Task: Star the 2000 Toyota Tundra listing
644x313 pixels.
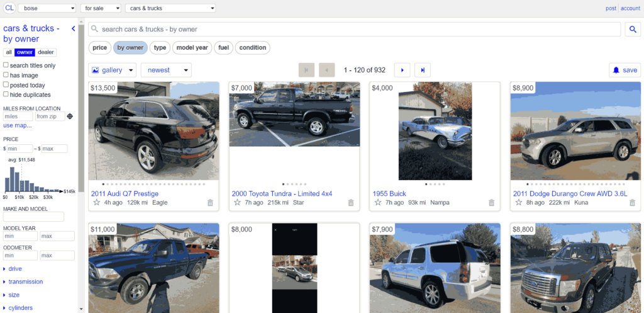Action: coord(237,202)
